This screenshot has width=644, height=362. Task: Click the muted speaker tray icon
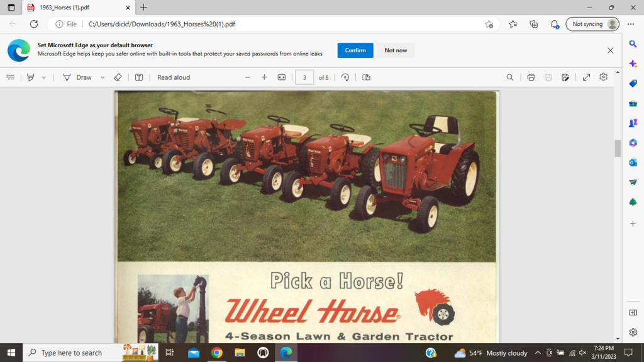[x=582, y=353]
